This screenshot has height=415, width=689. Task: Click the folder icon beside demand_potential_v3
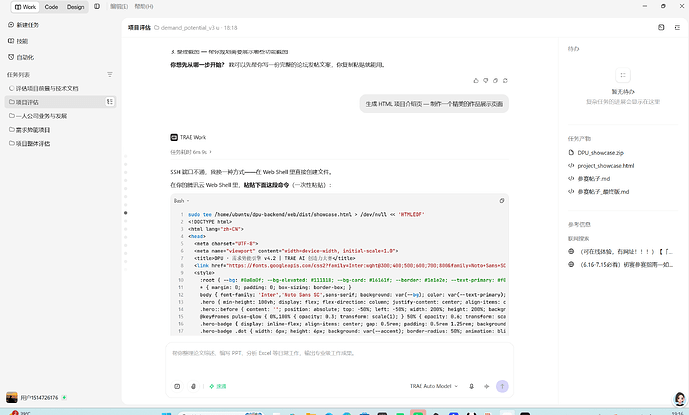point(156,28)
